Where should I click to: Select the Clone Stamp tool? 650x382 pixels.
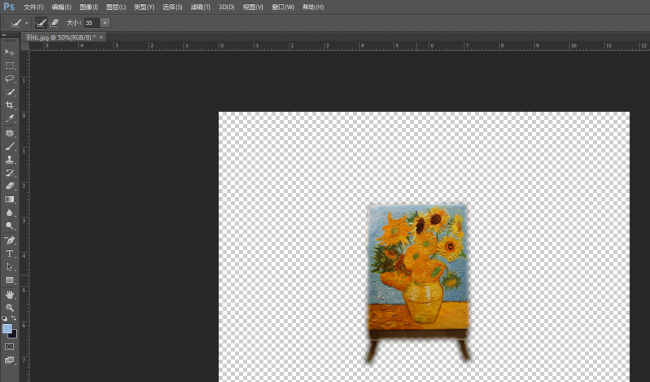(x=10, y=160)
